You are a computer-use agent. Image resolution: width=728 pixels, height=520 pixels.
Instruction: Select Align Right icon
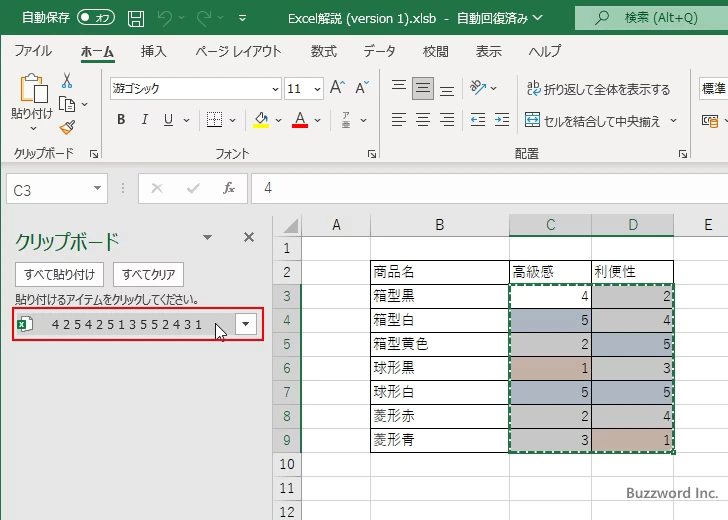pos(447,120)
